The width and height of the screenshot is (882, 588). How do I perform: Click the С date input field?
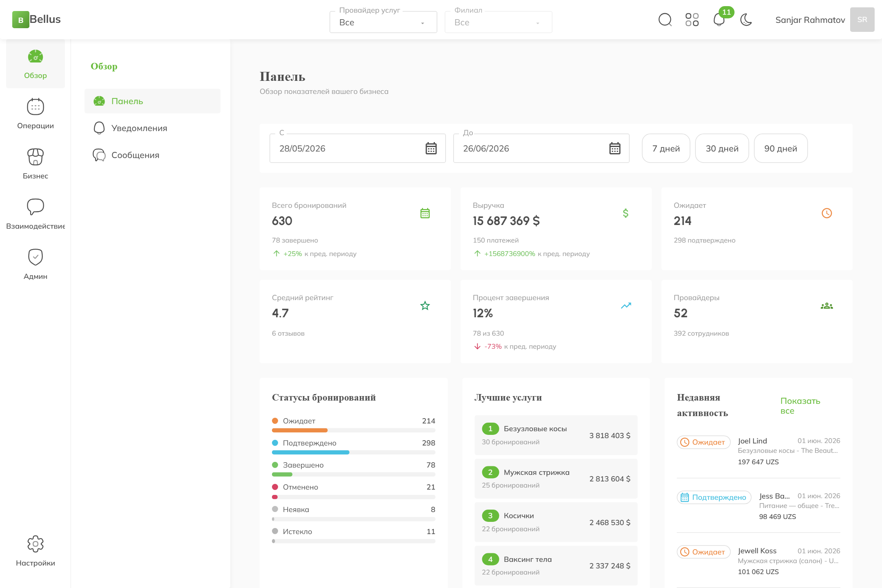tap(357, 148)
